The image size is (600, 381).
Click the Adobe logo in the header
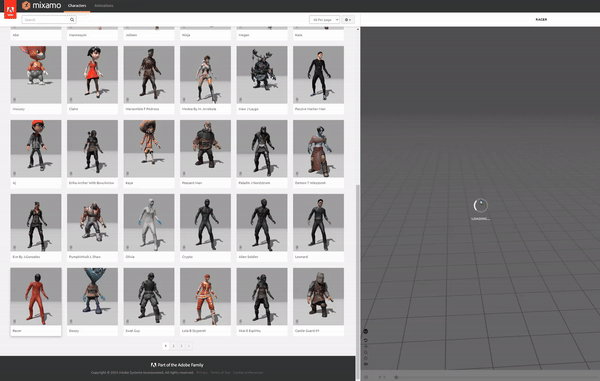coord(10,10)
